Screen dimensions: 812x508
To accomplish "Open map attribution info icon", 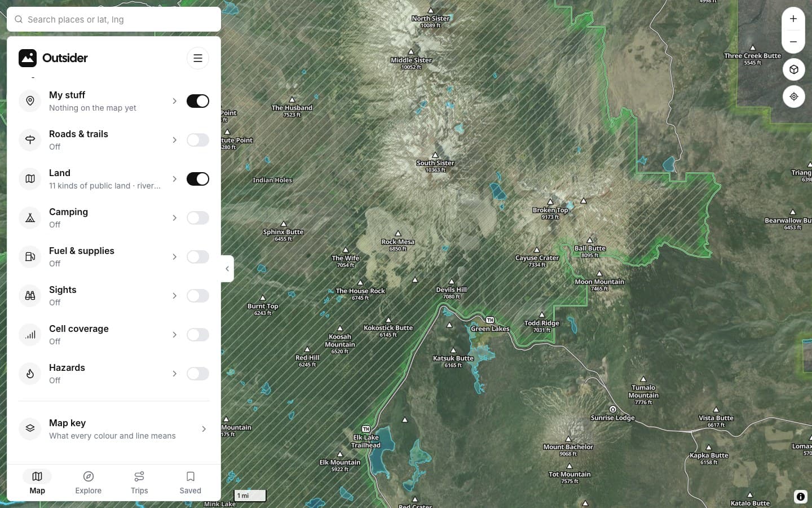I will [x=801, y=497].
